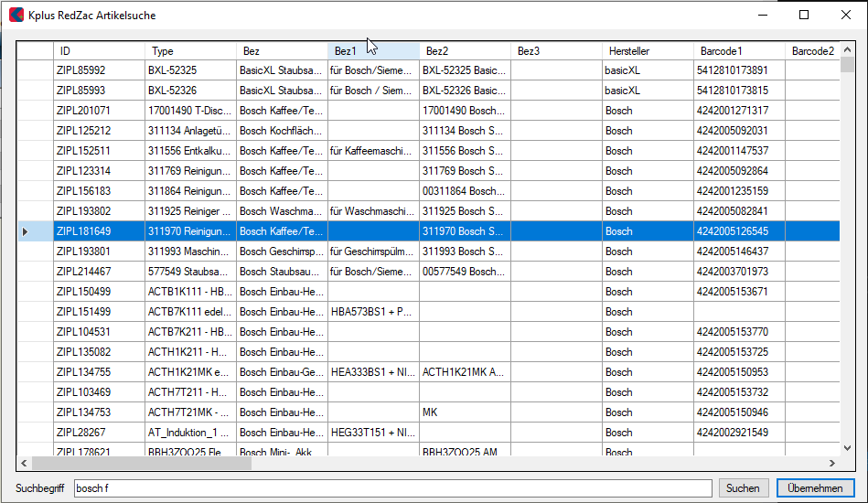Click the Type cell BXL-52326
The image size is (868, 503).
coord(190,91)
